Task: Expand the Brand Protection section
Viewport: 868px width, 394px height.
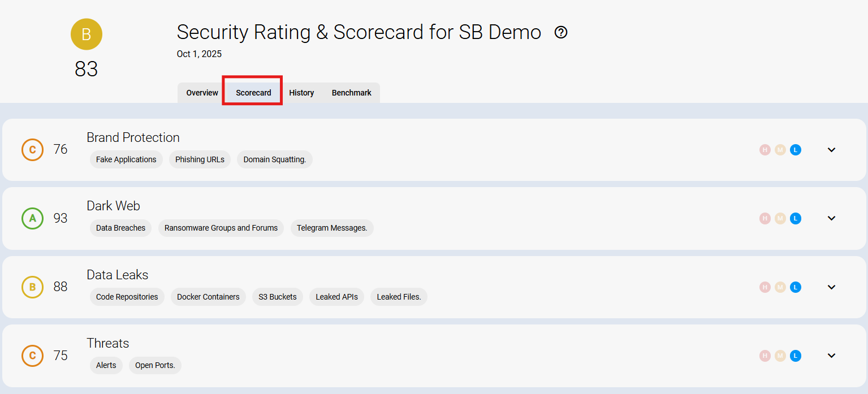Action: coord(831,150)
